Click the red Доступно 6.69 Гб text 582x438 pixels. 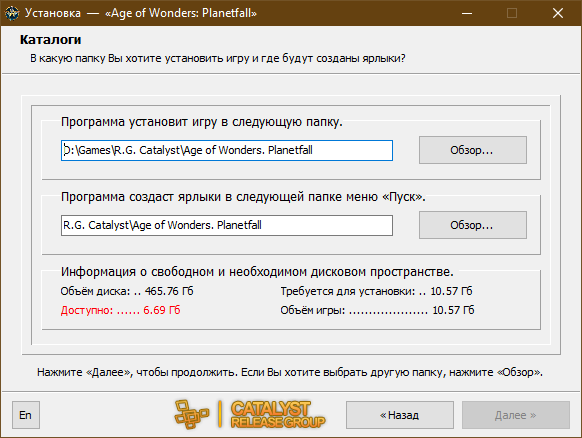tap(121, 310)
